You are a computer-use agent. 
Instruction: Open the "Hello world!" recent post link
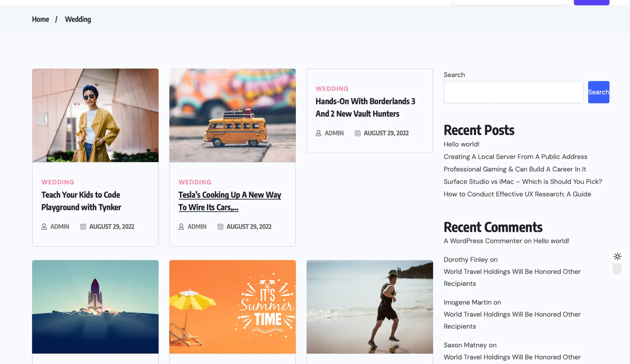tap(461, 144)
